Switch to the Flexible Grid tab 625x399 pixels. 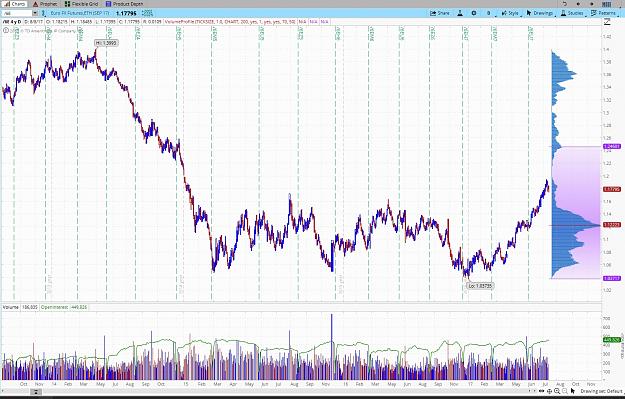click(x=82, y=4)
